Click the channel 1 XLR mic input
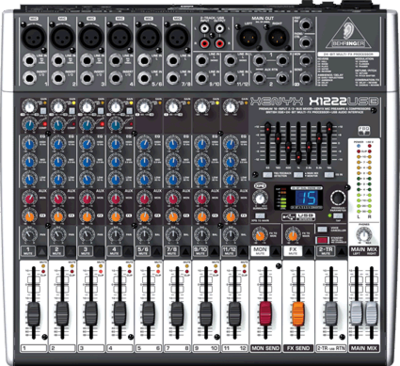 point(34,36)
